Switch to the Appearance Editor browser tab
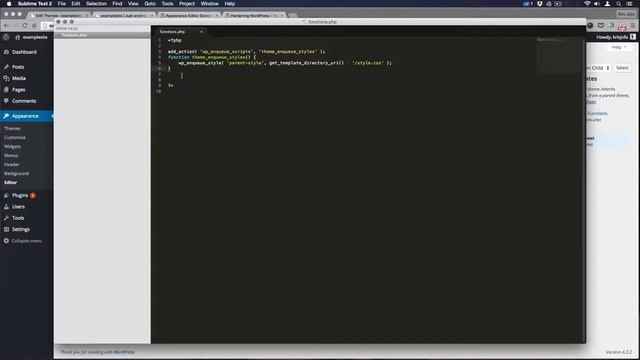This screenshot has height=360, width=640. point(189,15)
